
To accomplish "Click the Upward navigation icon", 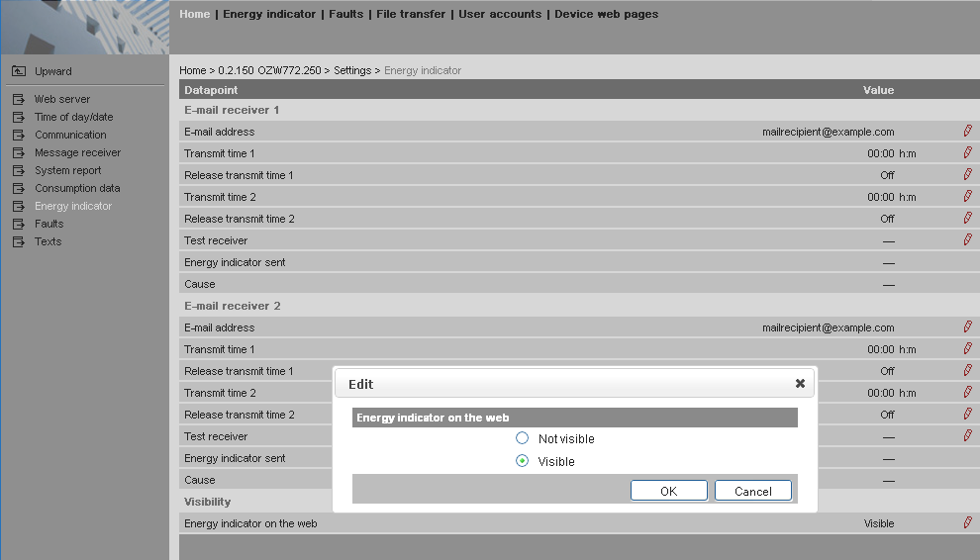I will [x=19, y=71].
